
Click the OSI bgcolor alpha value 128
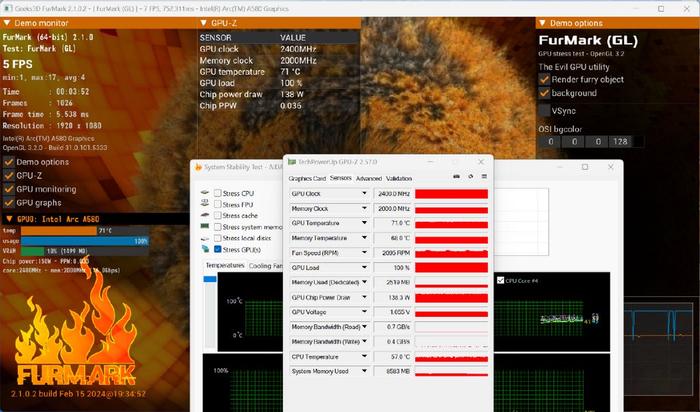tap(620, 141)
